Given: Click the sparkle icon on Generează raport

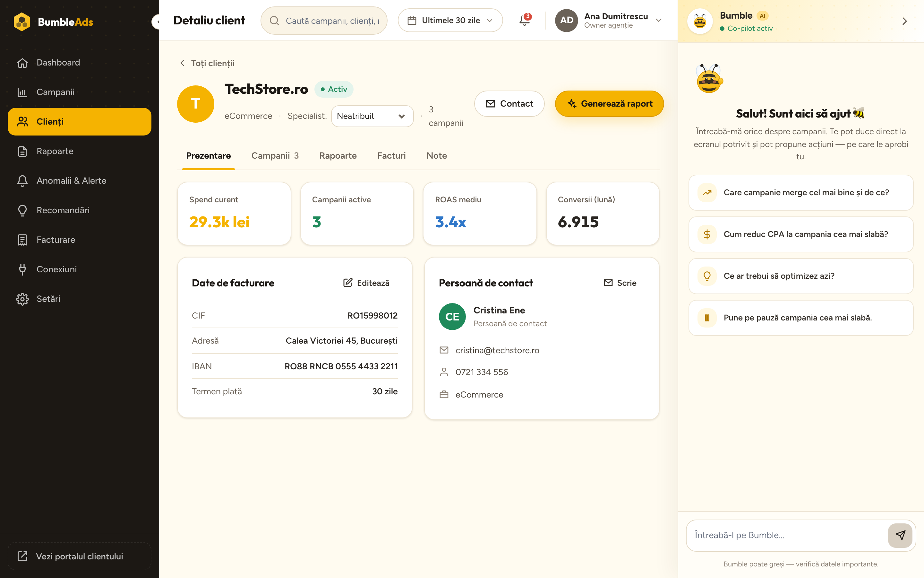Looking at the screenshot, I should [572, 104].
